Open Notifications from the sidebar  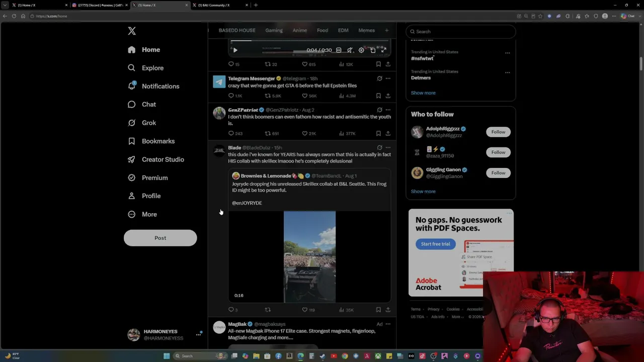click(x=153, y=86)
